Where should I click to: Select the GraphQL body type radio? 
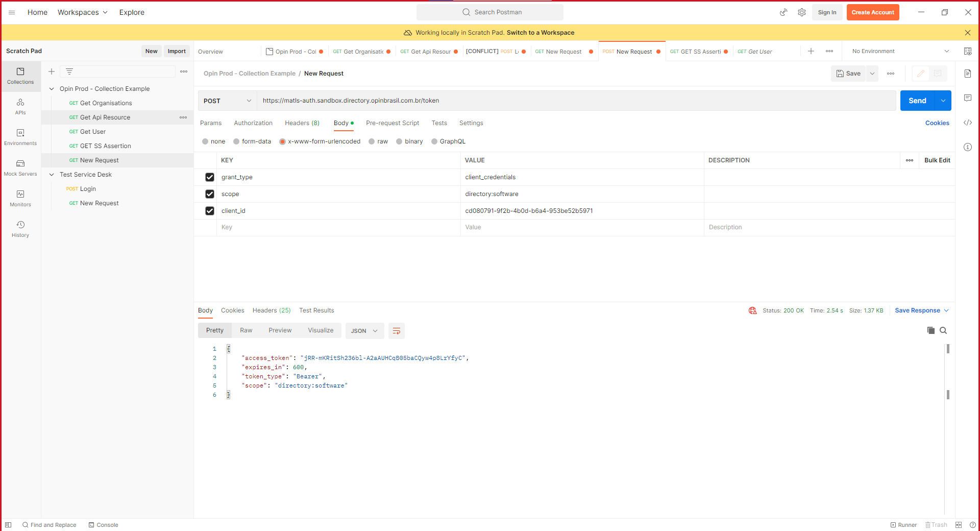(x=434, y=141)
